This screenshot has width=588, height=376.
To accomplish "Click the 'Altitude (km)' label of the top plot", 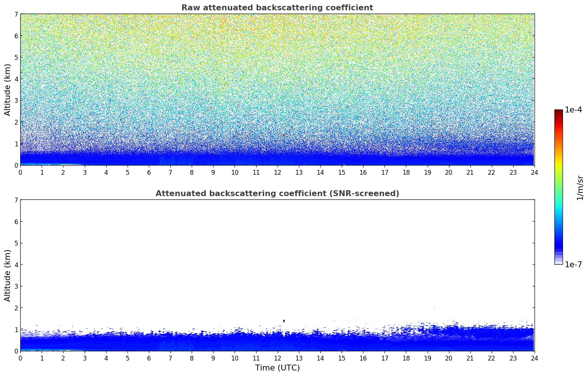I will pyautogui.click(x=8, y=90).
